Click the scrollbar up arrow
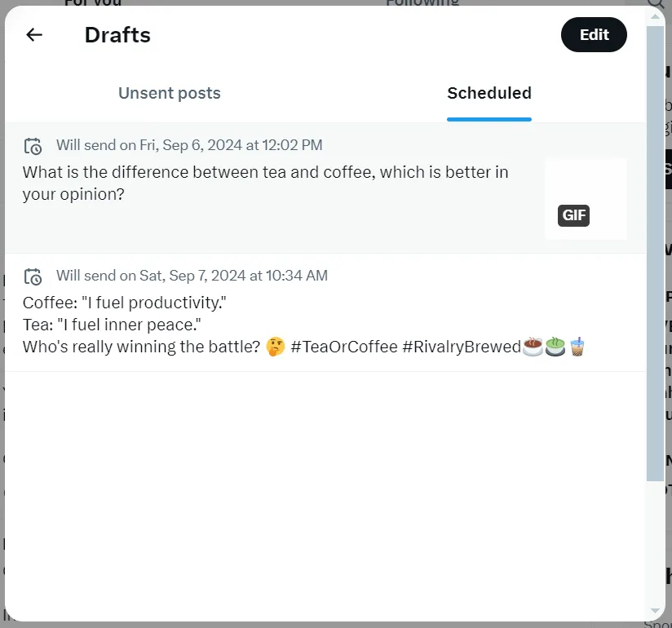Screen dimensions: 672x628 [656, 16]
